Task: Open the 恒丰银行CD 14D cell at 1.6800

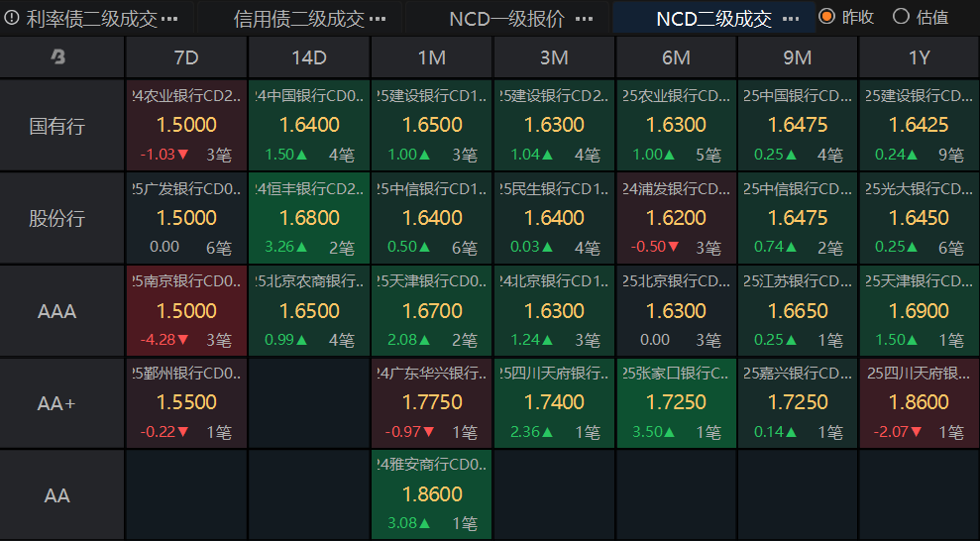Action: pyautogui.click(x=309, y=218)
